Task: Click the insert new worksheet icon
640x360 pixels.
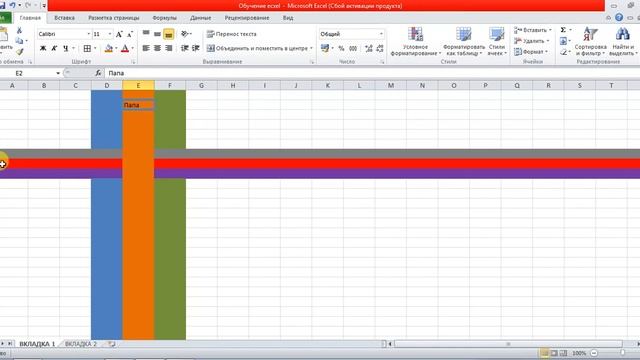Action: click(111, 344)
